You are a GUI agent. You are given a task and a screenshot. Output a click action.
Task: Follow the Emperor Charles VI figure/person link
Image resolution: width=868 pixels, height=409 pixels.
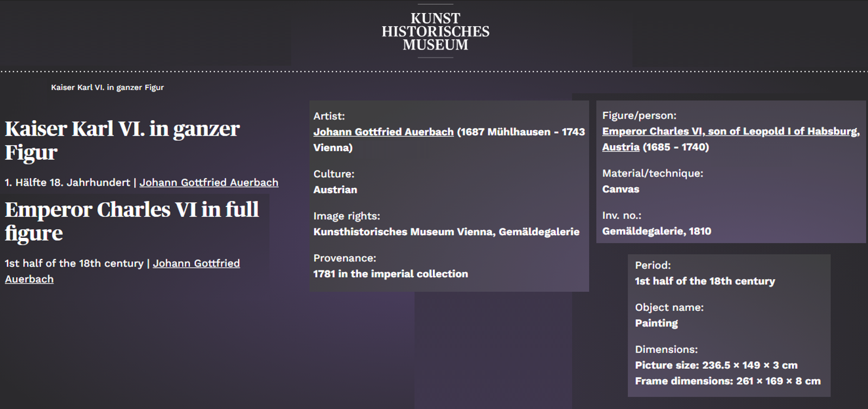click(x=730, y=131)
